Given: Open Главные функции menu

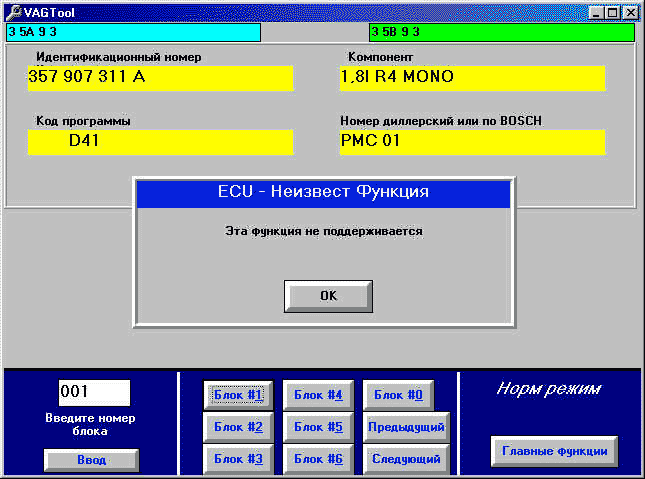Looking at the screenshot, I should tap(555, 451).
